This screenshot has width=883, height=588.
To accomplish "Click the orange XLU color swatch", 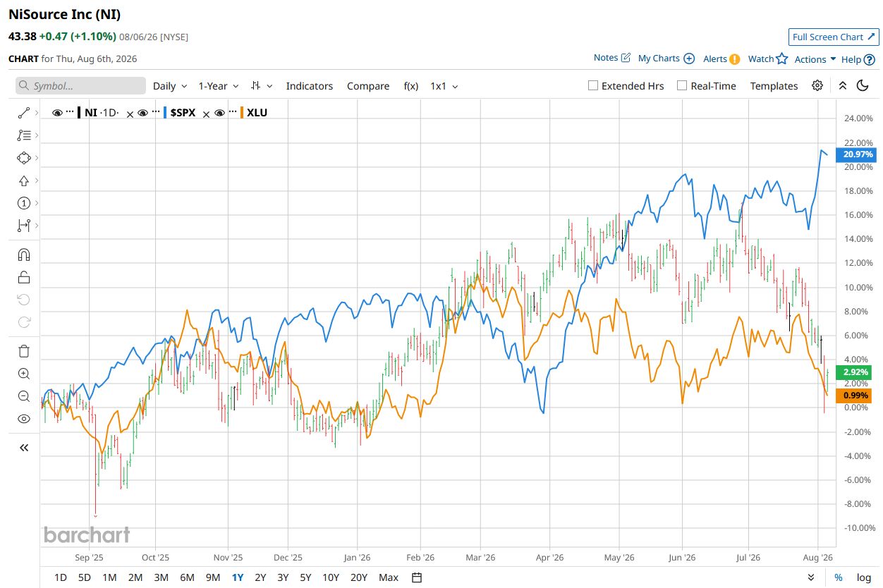I will point(242,112).
